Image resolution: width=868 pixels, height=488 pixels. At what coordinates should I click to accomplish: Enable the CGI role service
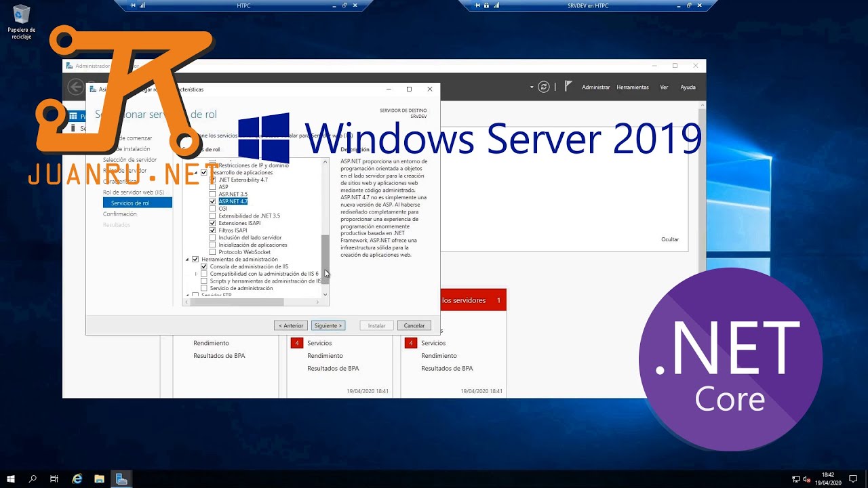pyautogui.click(x=213, y=209)
